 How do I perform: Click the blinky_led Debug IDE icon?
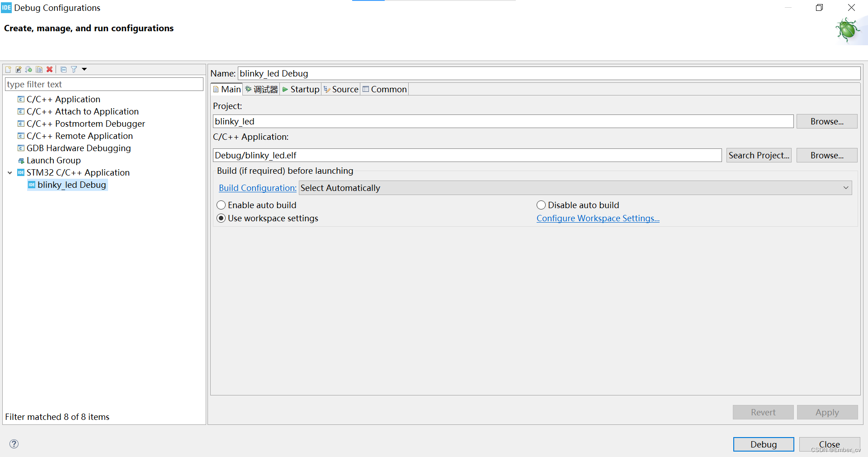tap(32, 185)
